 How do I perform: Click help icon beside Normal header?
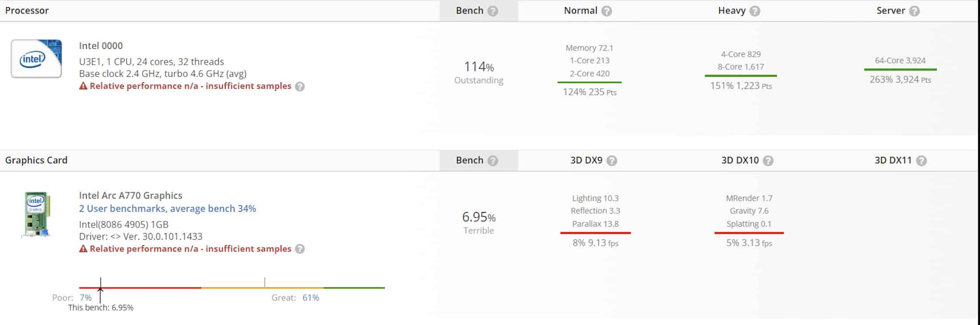coord(606,11)
